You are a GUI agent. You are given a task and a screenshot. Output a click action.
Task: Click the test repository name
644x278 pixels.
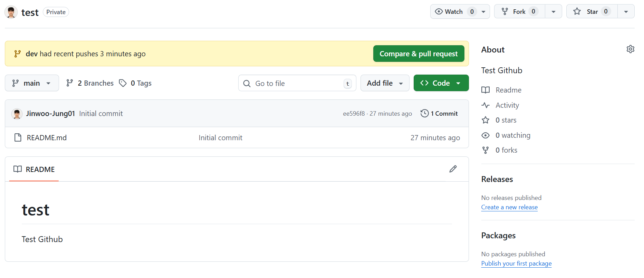30,12
